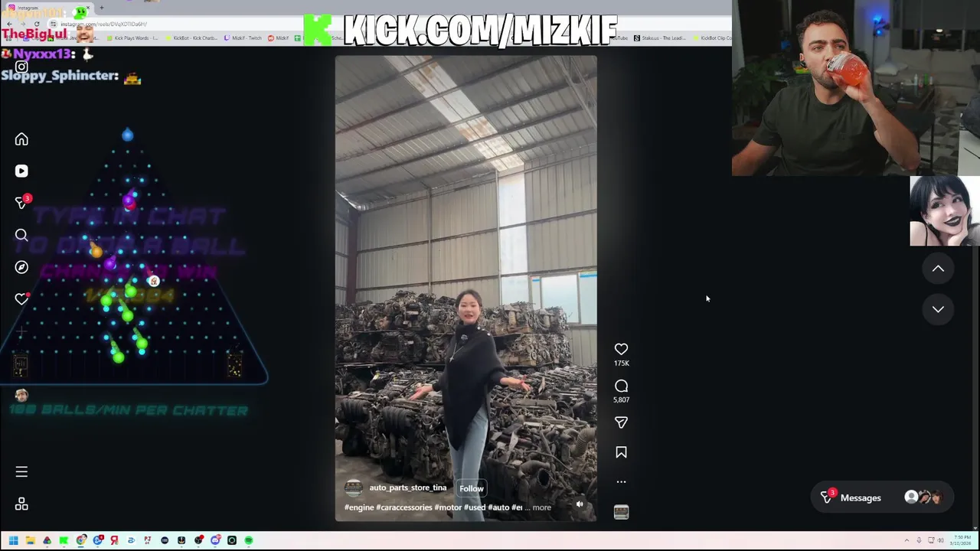Open the Also from Meta grid icon

pyautogui.click(x=21, y=504)
